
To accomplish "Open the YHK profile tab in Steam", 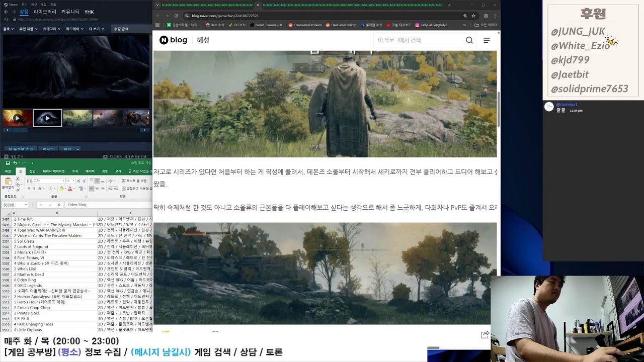I will (x=89, y=12).
